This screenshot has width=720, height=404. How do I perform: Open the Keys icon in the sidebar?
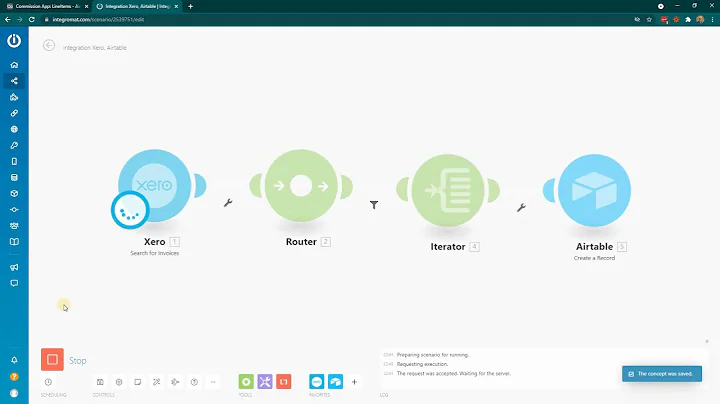tap(14, 145)
